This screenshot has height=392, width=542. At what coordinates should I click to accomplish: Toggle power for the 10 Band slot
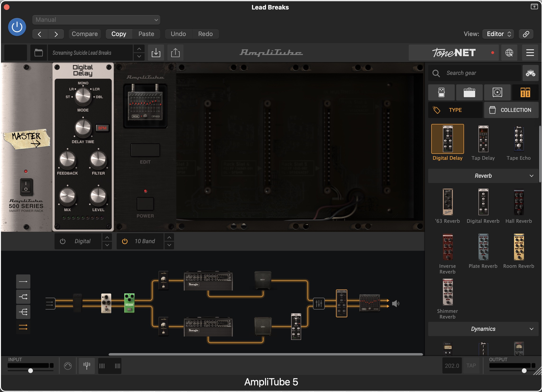pyautogui.click(x=124, y=241)
